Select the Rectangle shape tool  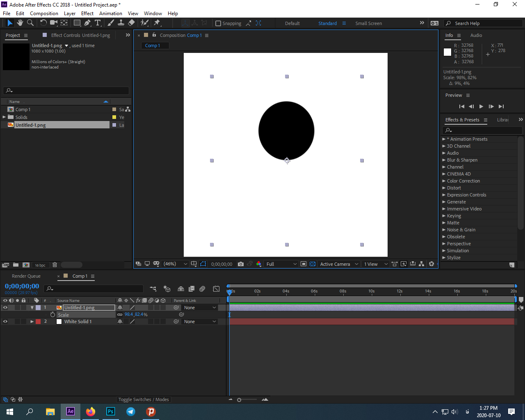pos(77,23)
